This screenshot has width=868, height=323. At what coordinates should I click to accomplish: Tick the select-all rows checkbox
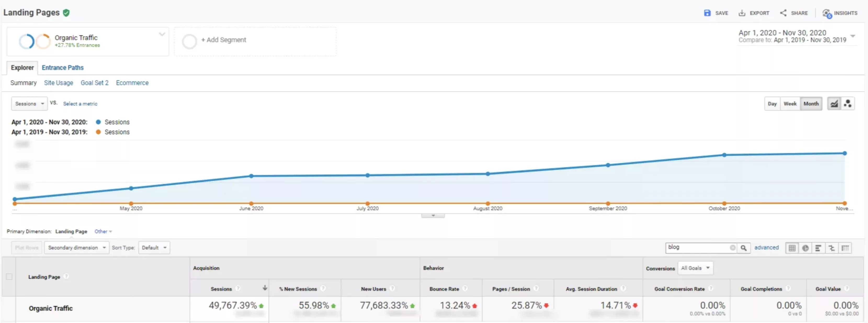pos(9,277)
